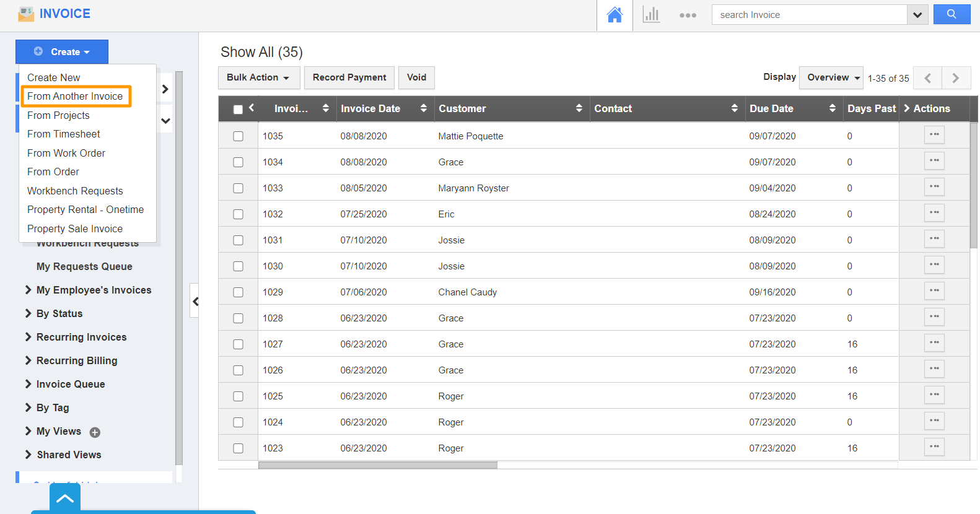Click the home icon in top bar
The height and width of the screenshot is (514, 980).
(614, 15)
